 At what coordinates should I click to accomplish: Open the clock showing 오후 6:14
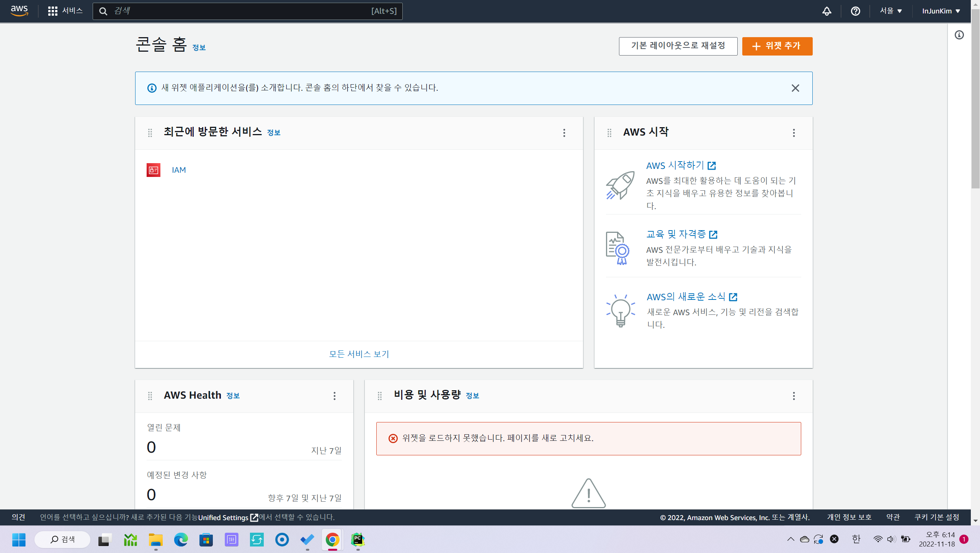937,539
